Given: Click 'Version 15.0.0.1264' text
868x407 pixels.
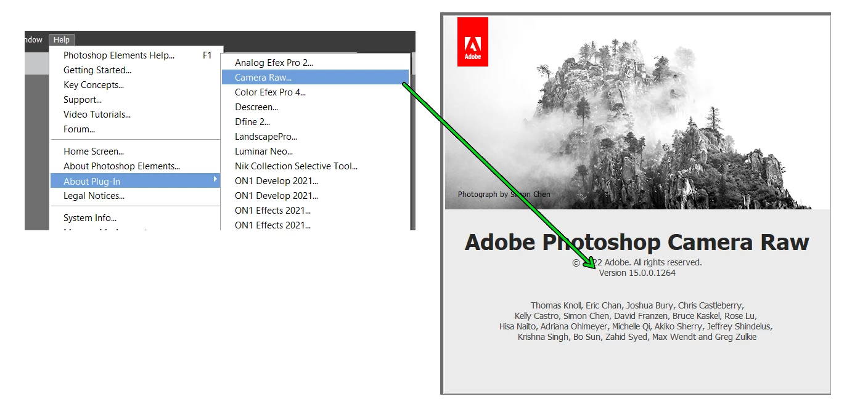Looking at the screenshot, I should 637,273.
